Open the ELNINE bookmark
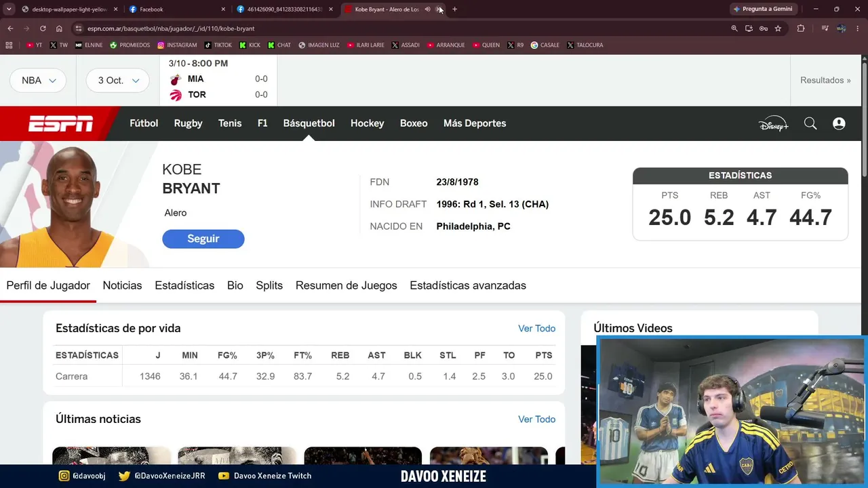The height and width of the screenshot is (488, 868). tap(89, 45)
